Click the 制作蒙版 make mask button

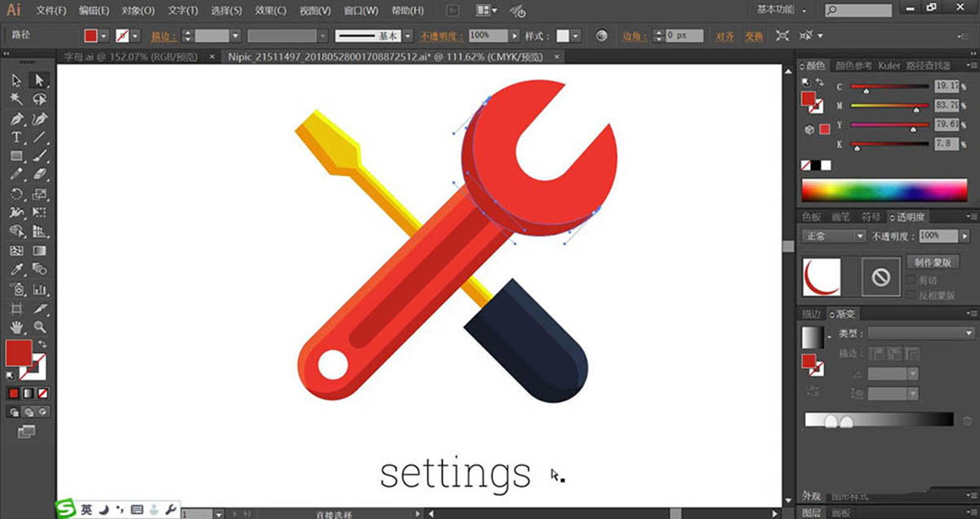[933, 262]
